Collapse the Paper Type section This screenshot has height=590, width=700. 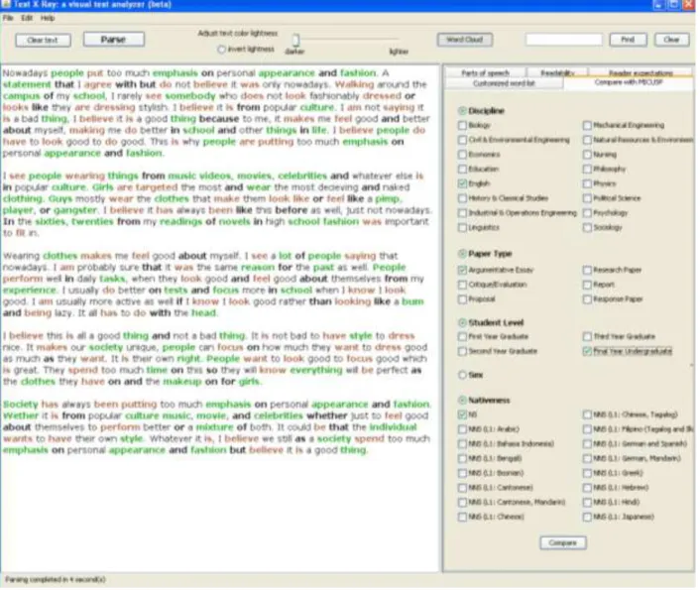[462, 254]
